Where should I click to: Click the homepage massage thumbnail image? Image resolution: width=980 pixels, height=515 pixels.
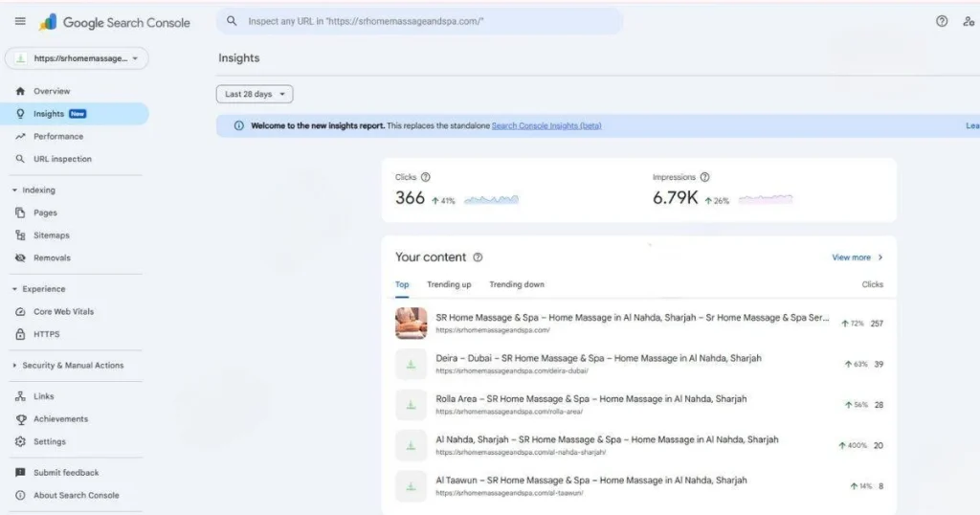tap(411, 324)
